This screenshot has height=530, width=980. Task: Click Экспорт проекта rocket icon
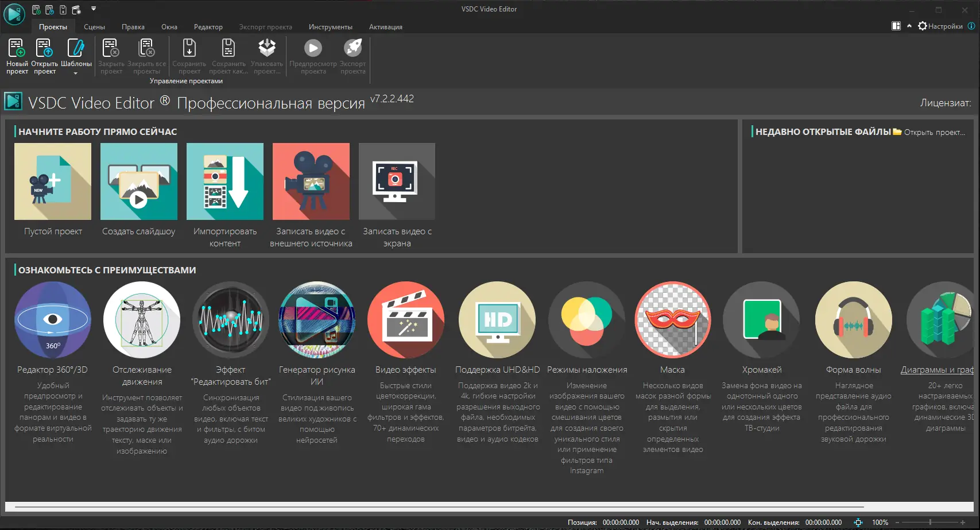pos(353,48)
